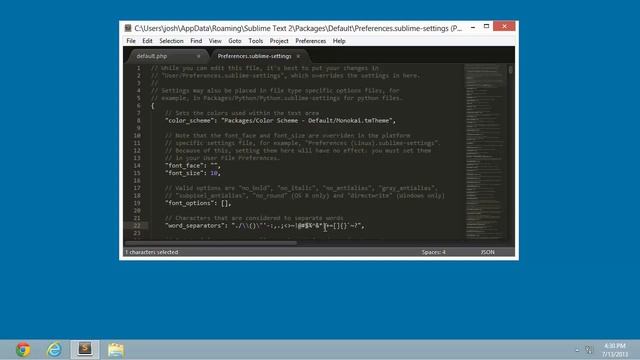The image size is (640, 360).
Task: Close the Preferences.sublime-settings tab
Action: pyautogui.click(x=298, y=56)
